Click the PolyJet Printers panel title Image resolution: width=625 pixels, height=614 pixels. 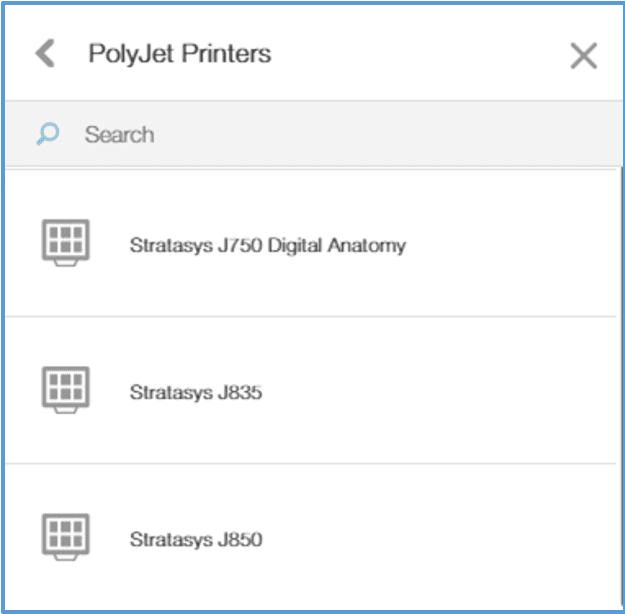[x=180, y=54]
